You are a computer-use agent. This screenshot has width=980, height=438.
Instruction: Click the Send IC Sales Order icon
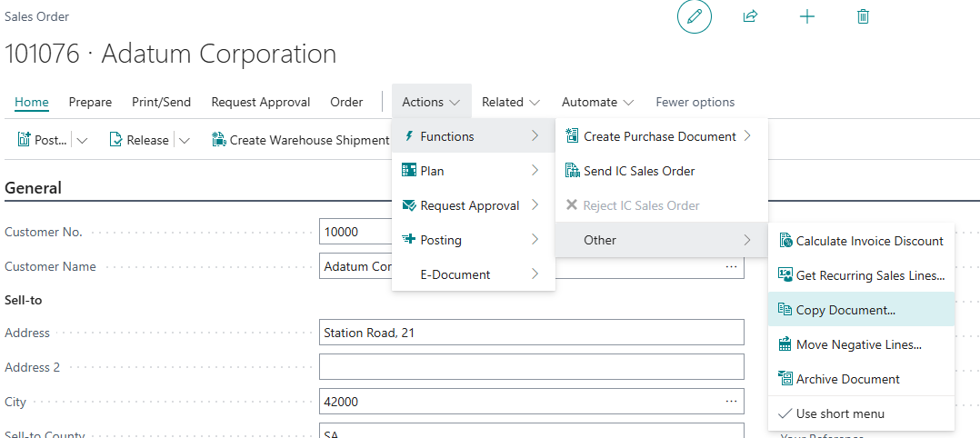(x=572, y=170)
